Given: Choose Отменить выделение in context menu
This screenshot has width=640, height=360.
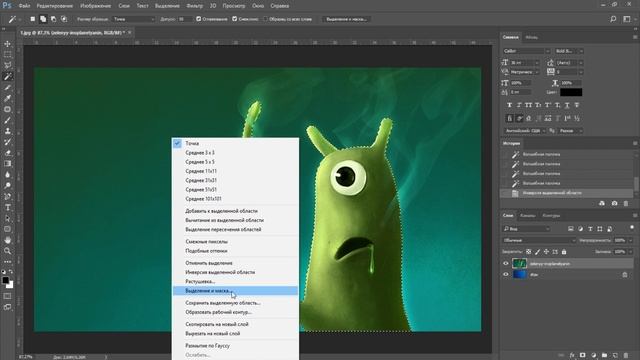Looking at the screenshot, I should point(235,263).
